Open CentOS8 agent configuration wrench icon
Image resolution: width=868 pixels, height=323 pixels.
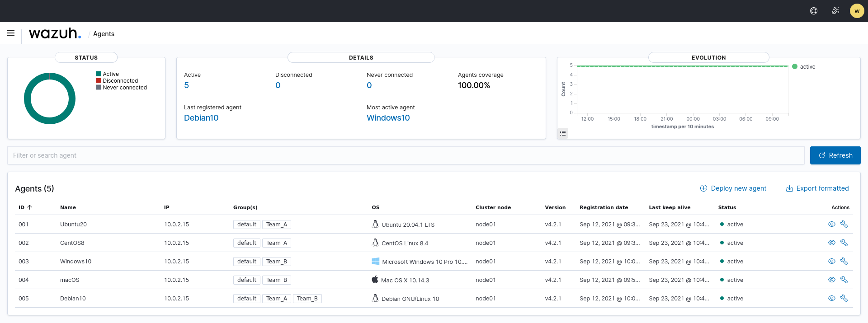click(844, 243)
